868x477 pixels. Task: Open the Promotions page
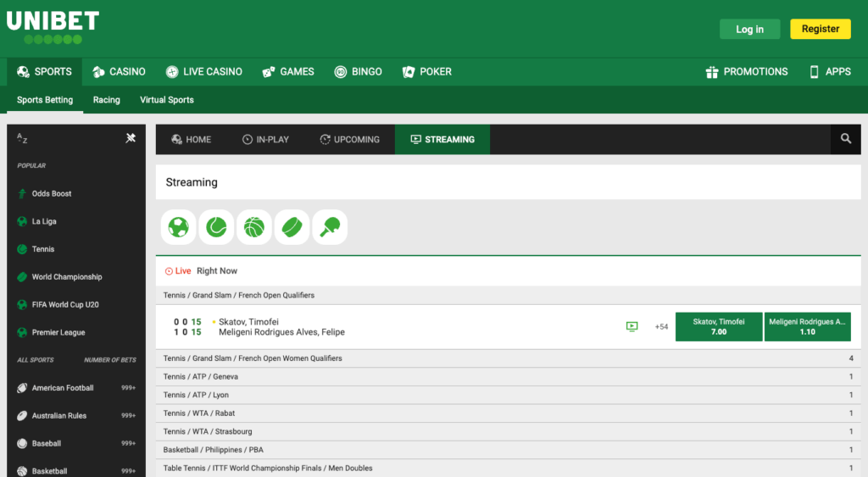(747, 72)
